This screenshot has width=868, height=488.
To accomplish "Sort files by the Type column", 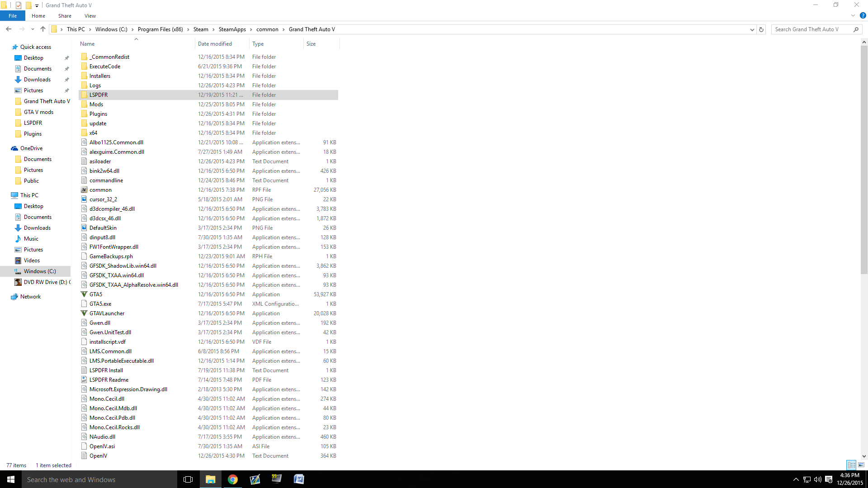I will [276, 44].
